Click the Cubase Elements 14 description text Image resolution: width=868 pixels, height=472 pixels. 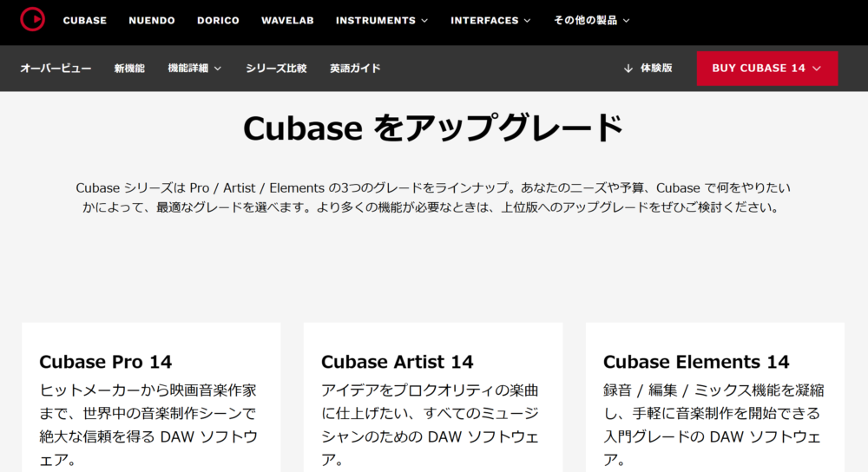click(x=714, y=424)
